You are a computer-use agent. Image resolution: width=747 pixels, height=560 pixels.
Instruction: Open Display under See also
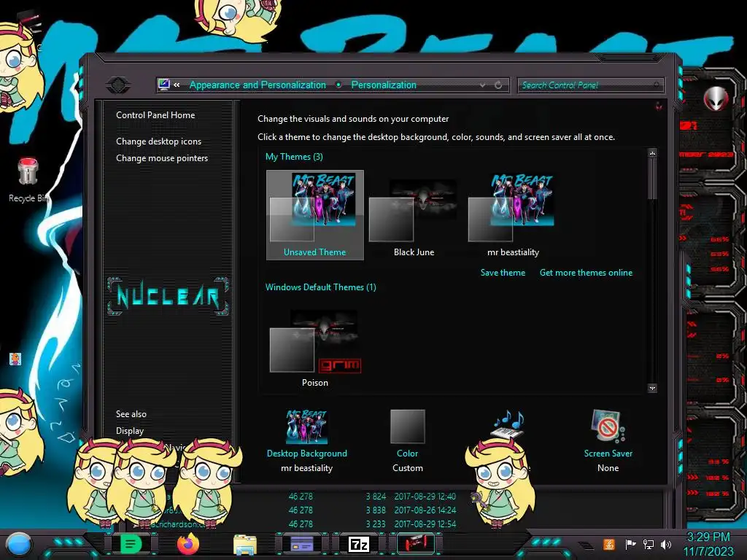[130, 430]
